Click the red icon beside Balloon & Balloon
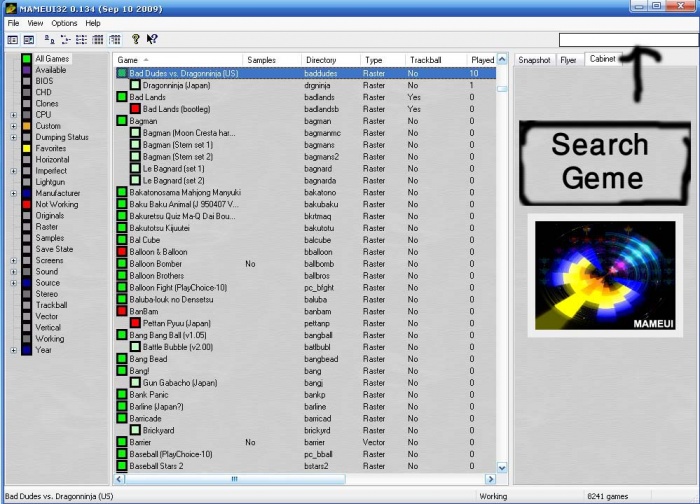 (122, 252)
